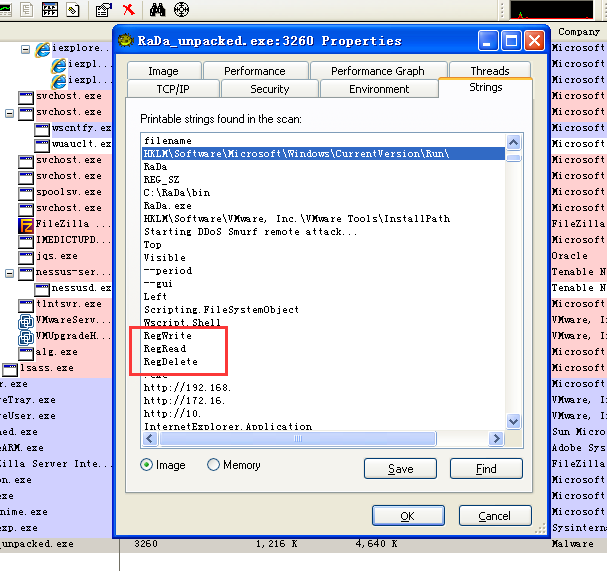Screen dimensions: 607x571
Task: Collapse the nessus-ser process tree node
Action: [10, 273]
